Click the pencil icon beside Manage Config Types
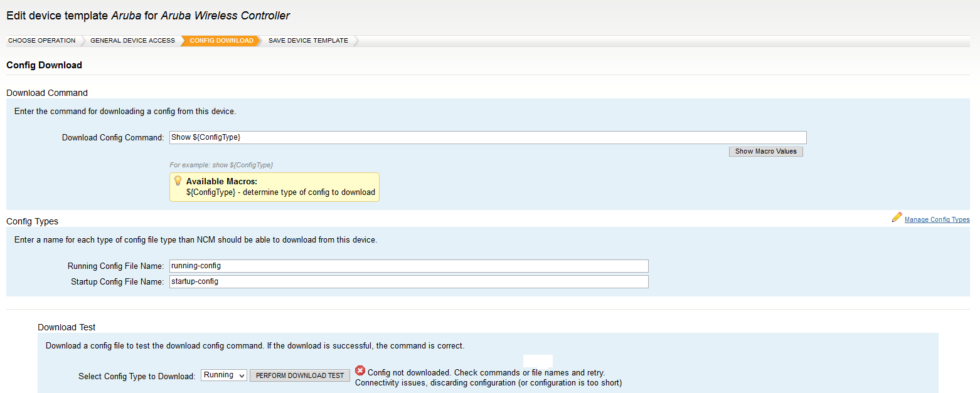This screenshot has width=980, height=393. coord(897,217)
